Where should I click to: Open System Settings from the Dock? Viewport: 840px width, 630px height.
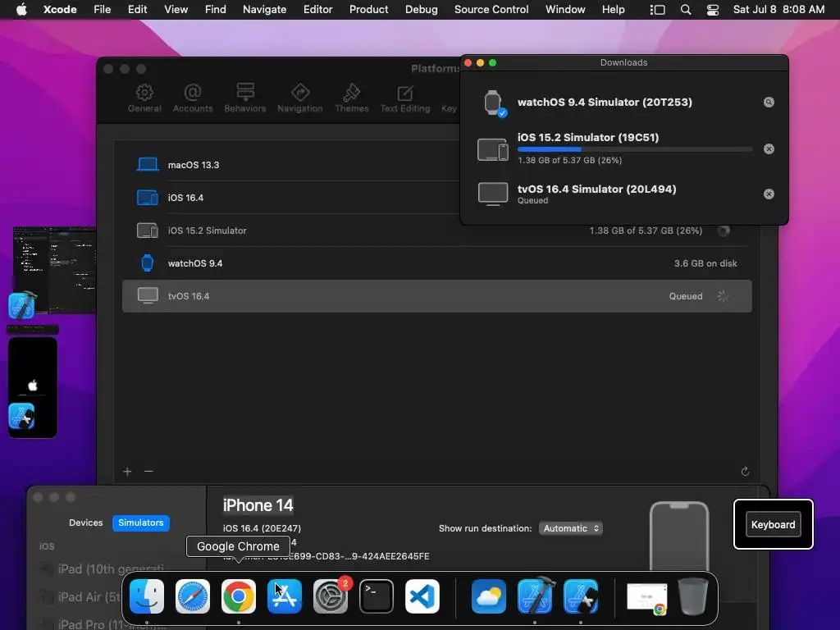(x=331, y=596)
